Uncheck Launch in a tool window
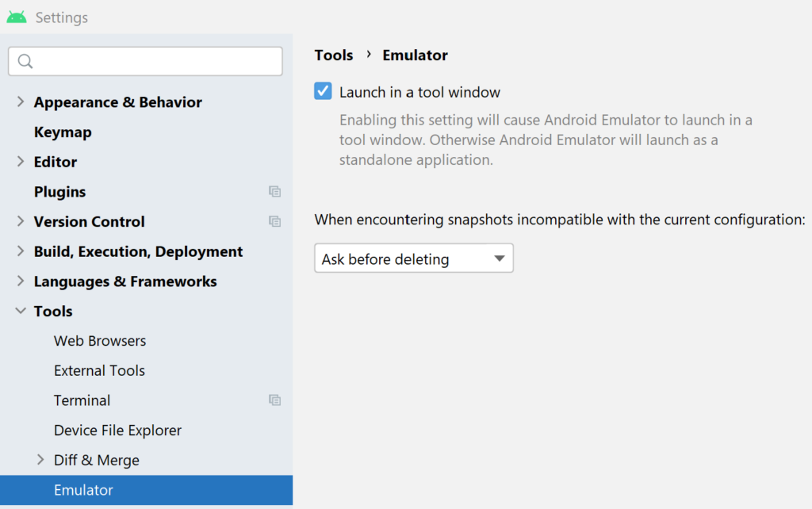 pyautogui.click(x=323, y=91)
